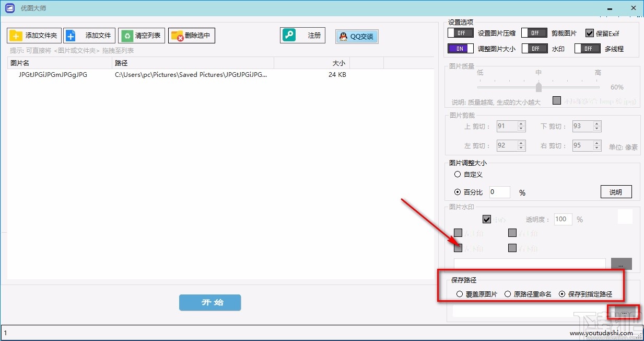The width and height of the screenshot is (644, 341).
Task: Click the blue 添加文件 add file icon
Action: (70, 35)
